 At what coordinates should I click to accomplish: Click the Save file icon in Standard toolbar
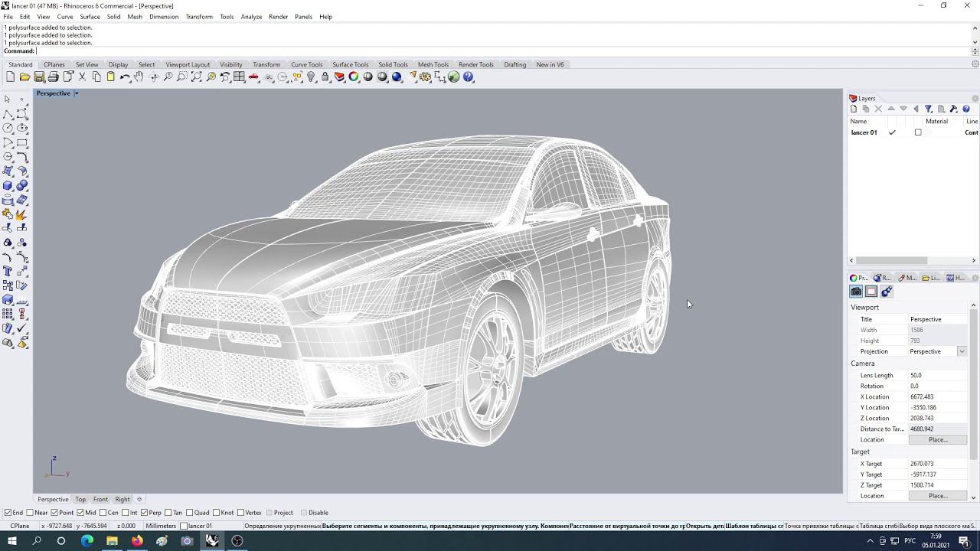pyautogui.click(x=39, y=77)
